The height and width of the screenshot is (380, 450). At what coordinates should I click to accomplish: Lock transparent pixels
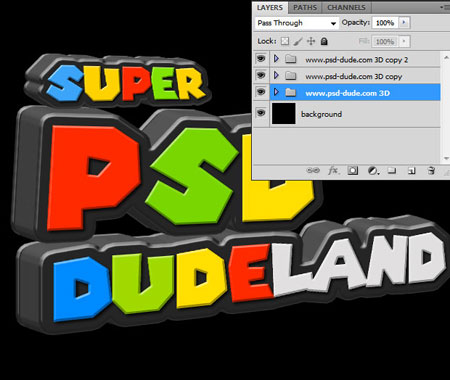click(284, 41)
